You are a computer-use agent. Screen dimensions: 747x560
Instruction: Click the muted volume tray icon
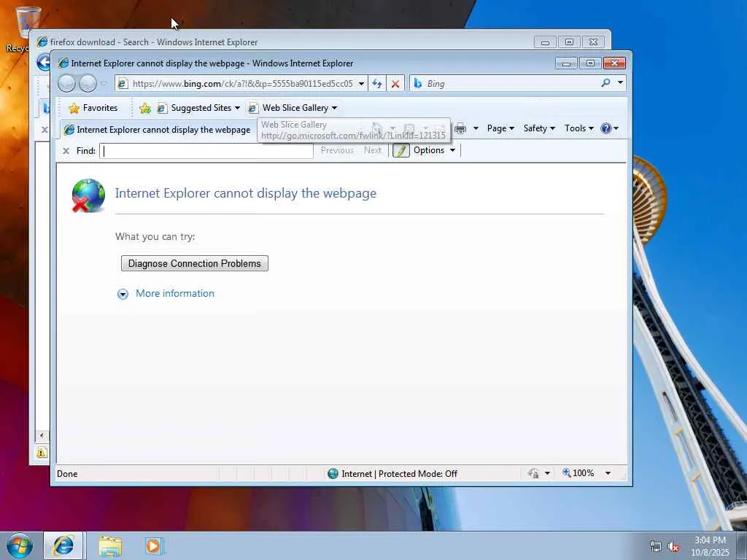(673, 547)
